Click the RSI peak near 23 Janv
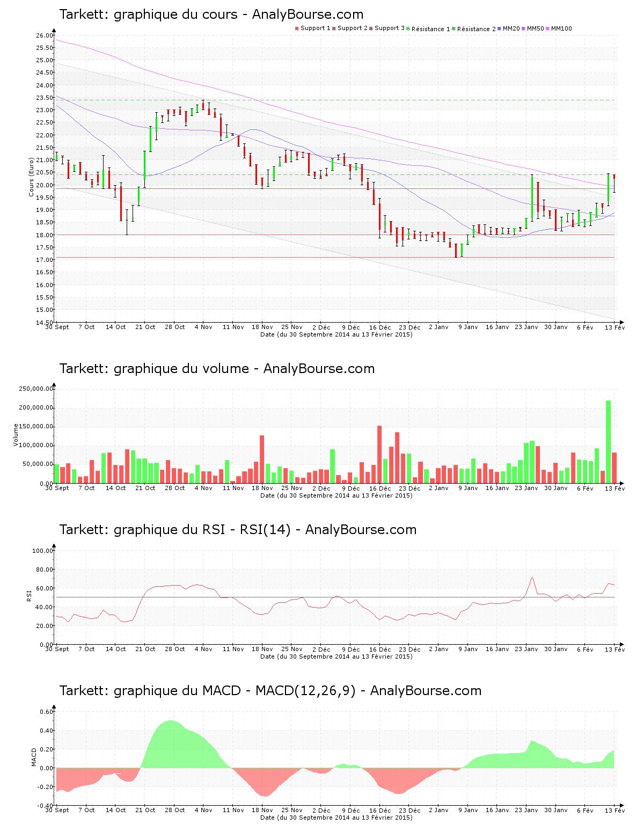 coord(532,578)
